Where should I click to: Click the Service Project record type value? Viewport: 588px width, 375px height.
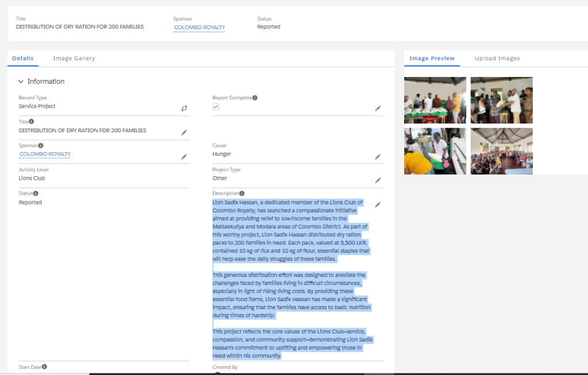pyautogui.click(x=37, y=106)
